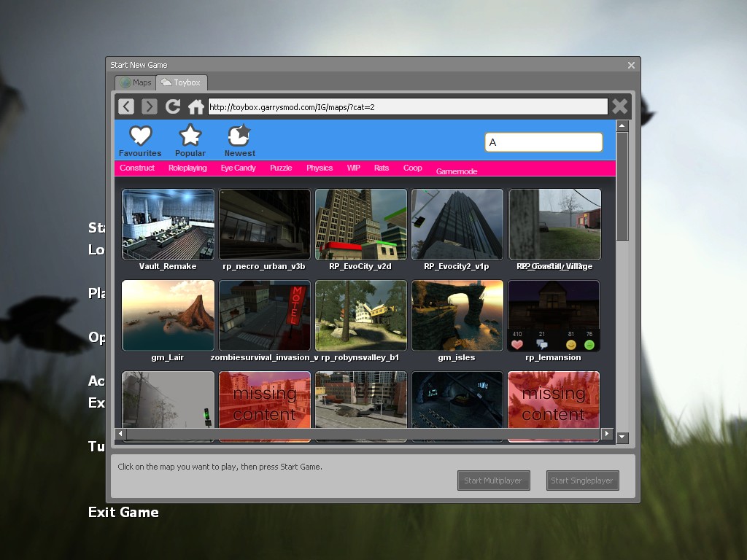Open the Eye Candy category

(239, 168)
